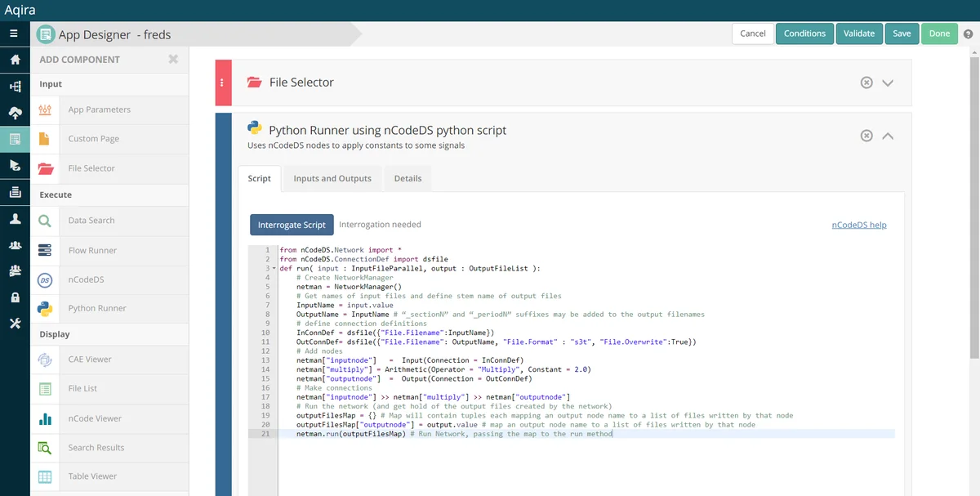
Task: Place cursor in code line 21
Action: click(x=586, y=434)
